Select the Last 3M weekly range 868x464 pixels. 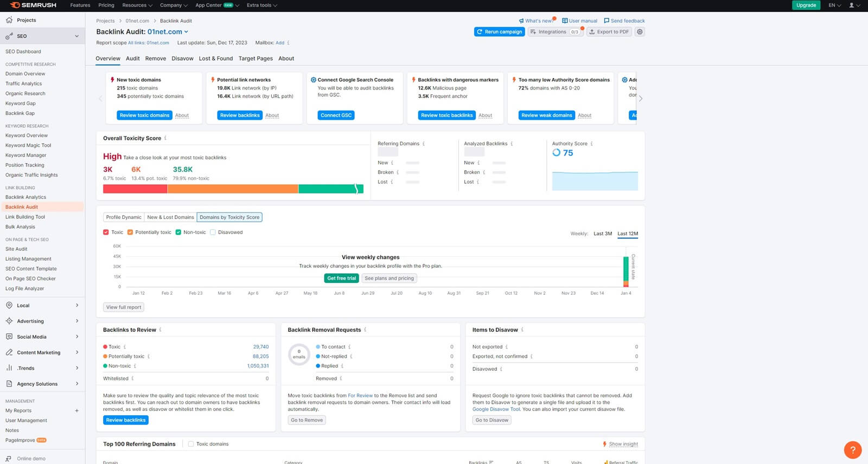tap(603, 234)
